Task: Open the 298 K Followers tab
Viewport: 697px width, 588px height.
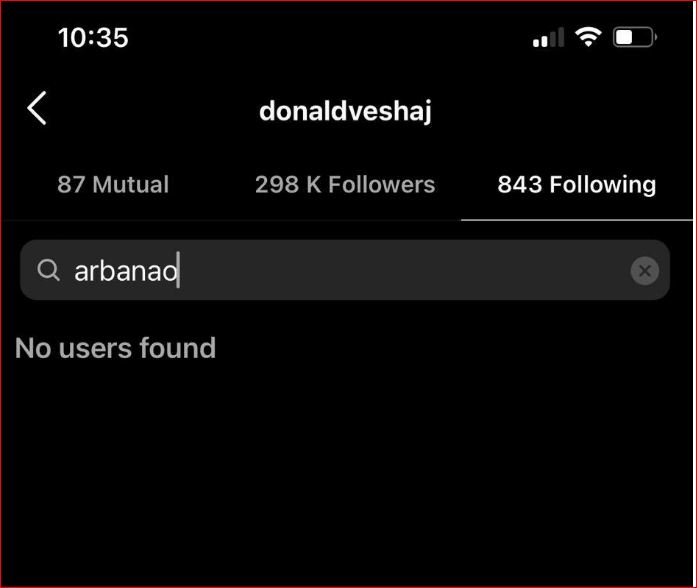Action: 345,185
